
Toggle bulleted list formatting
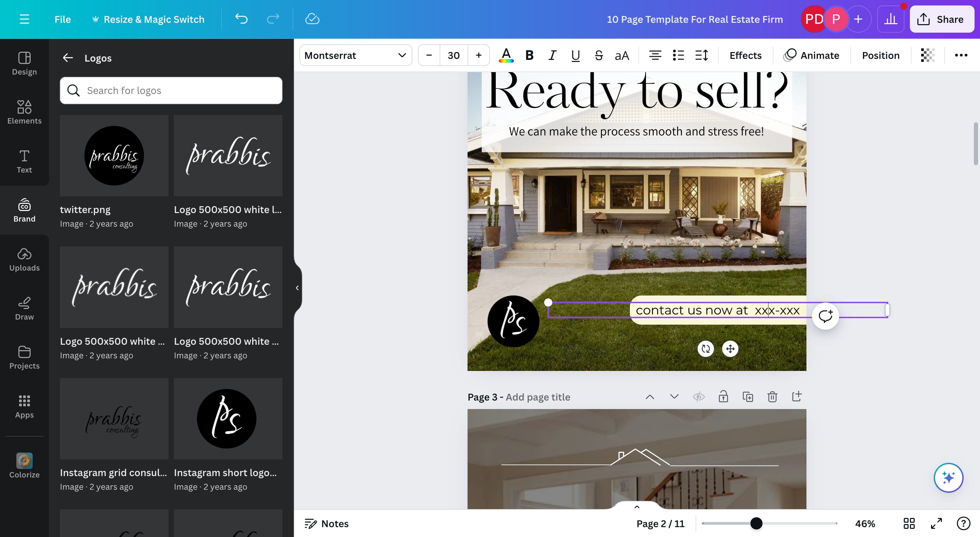click(x=678, y=55)
